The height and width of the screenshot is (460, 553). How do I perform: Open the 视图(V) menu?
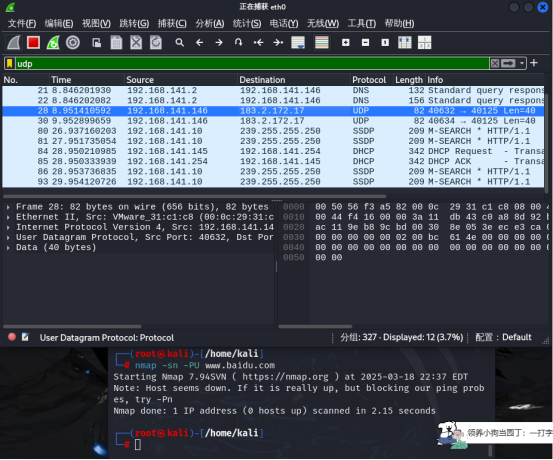point(96,24)
